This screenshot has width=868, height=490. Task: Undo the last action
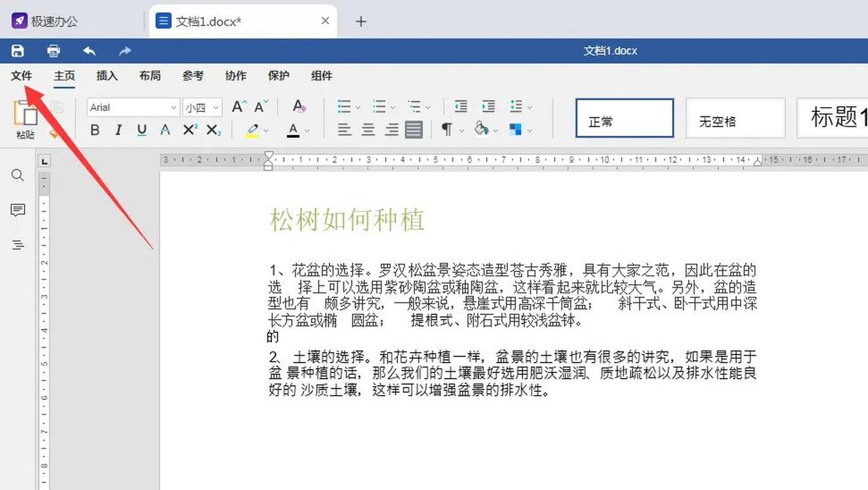pyautogui.click(x=89, y=51)
